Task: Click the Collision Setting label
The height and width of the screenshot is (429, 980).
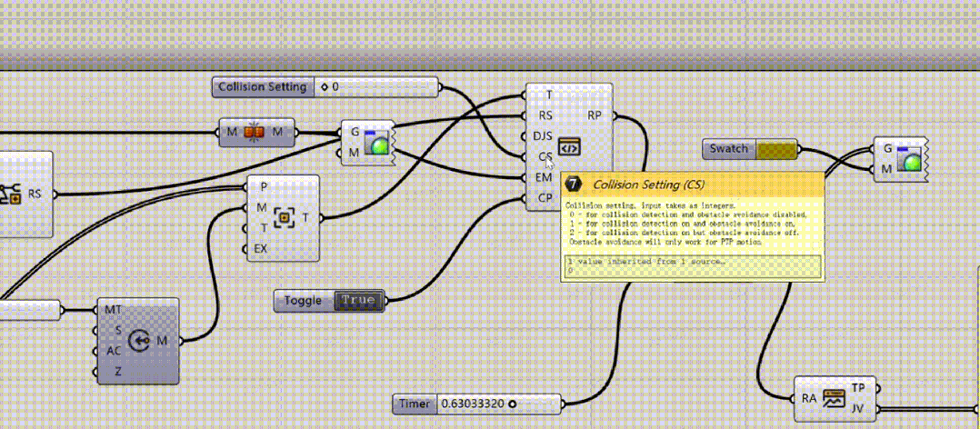Action: pyautogui.click(x=263, y=86)
